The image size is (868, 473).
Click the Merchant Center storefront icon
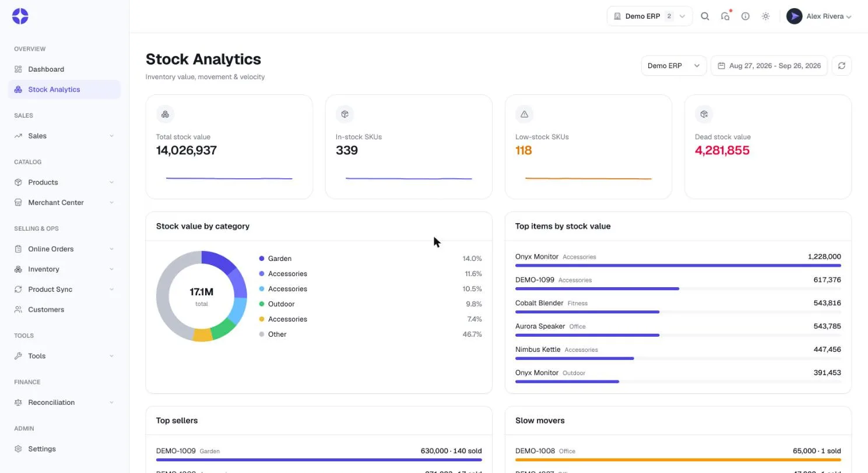click(x=18, y=203)
